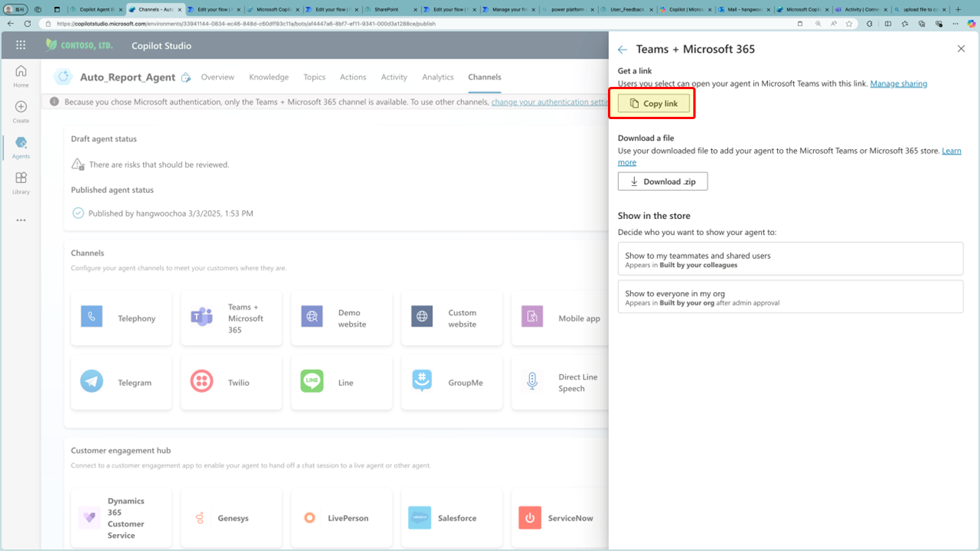Open the app launcher waffle icon
Image resolution: width=980 pixels, height=551 pixels.
21,45
